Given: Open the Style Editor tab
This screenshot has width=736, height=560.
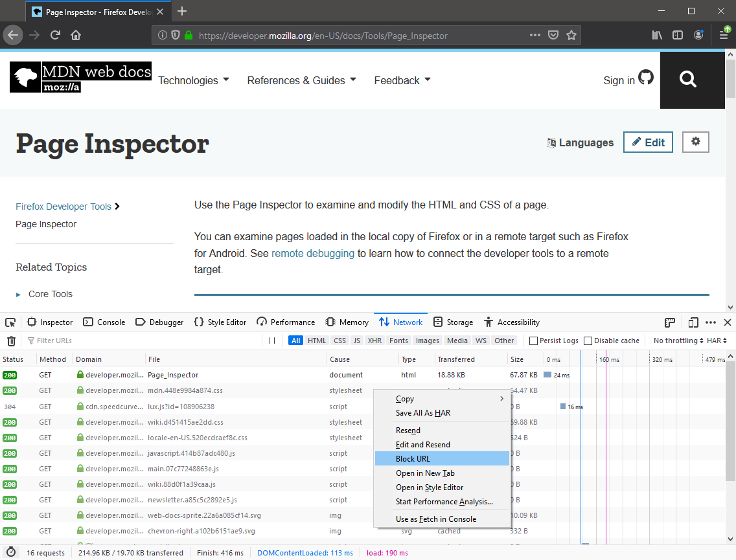Looking at the screenshot, I should 220,322.
